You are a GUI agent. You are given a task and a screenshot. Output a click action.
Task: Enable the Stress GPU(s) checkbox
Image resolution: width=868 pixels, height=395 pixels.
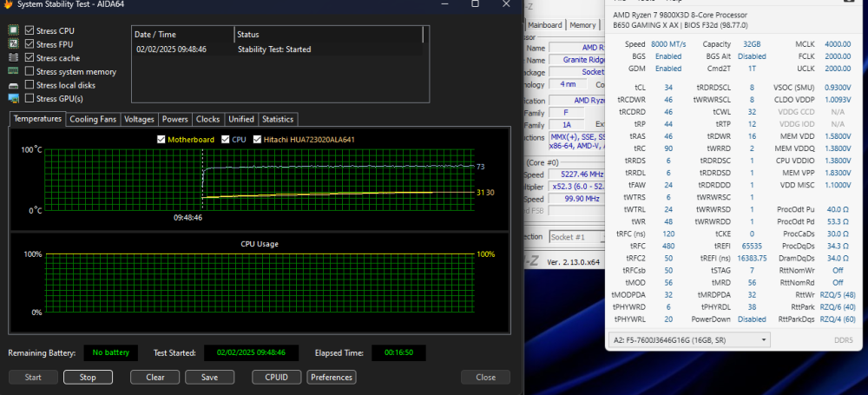click(x=30, y=98)
